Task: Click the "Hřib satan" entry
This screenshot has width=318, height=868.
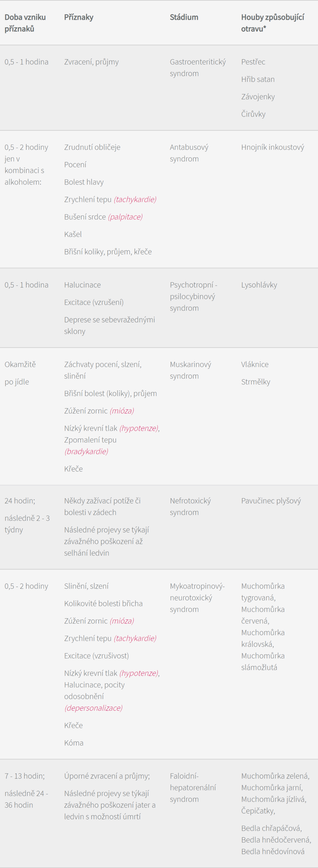Action: (x=258, y=79)
